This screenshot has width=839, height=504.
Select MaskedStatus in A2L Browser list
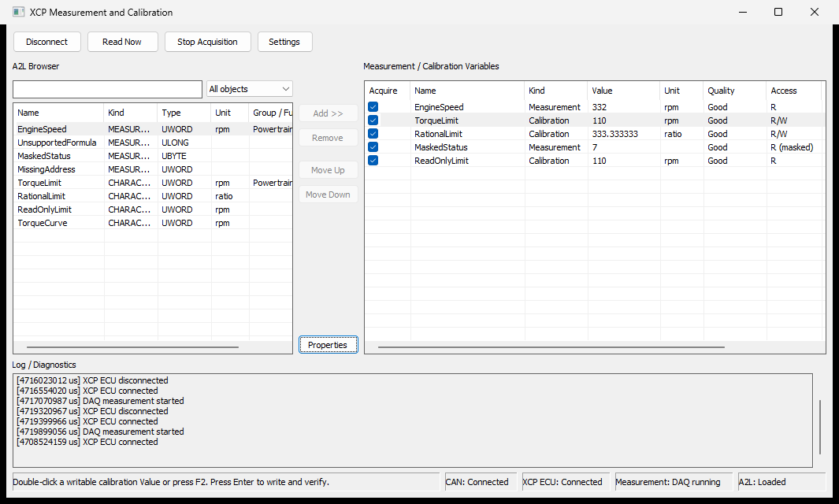[x=153, y=156]
